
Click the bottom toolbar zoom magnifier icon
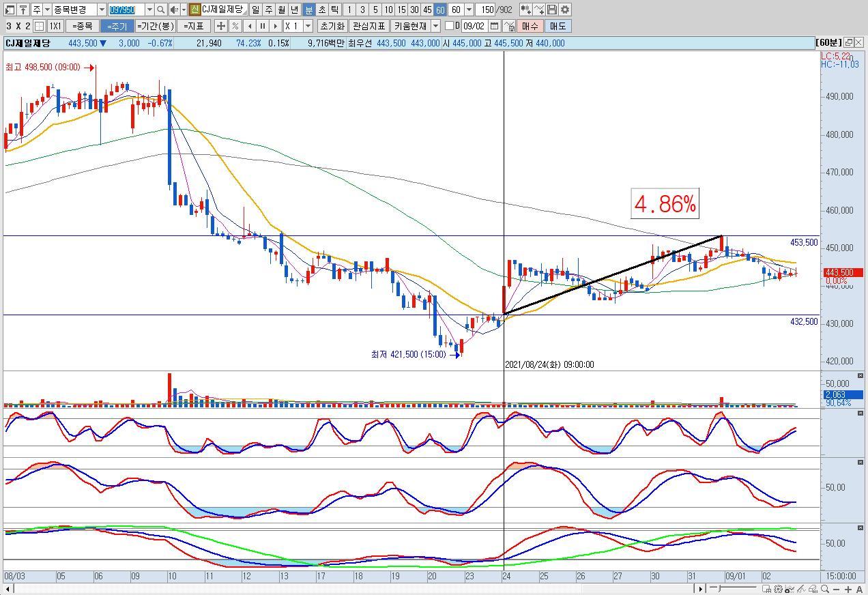(825, 589)
